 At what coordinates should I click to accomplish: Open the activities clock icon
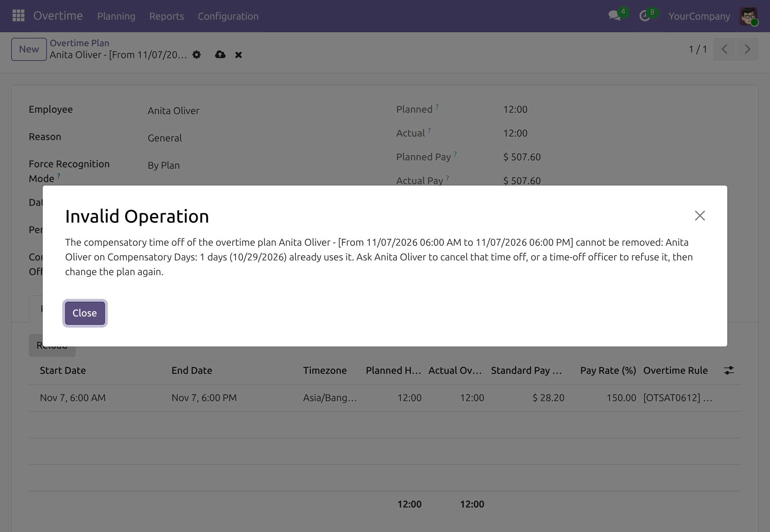[645, 16]
